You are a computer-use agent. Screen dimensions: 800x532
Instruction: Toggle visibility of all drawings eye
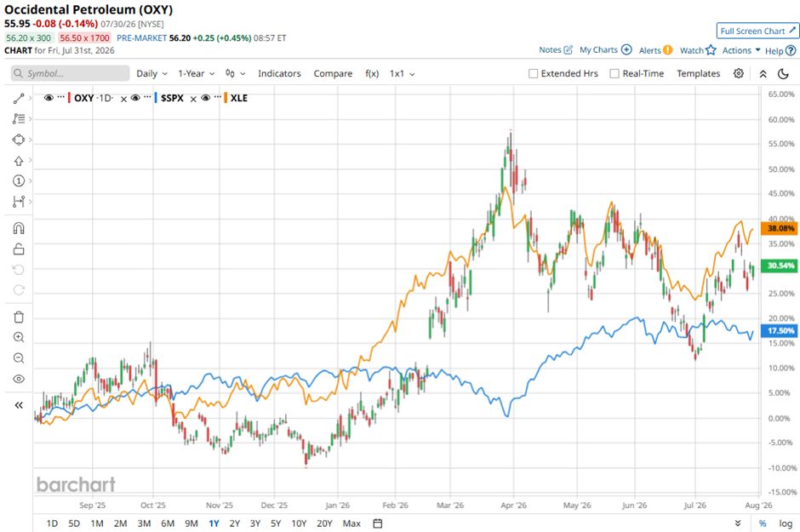coord(19,379)
